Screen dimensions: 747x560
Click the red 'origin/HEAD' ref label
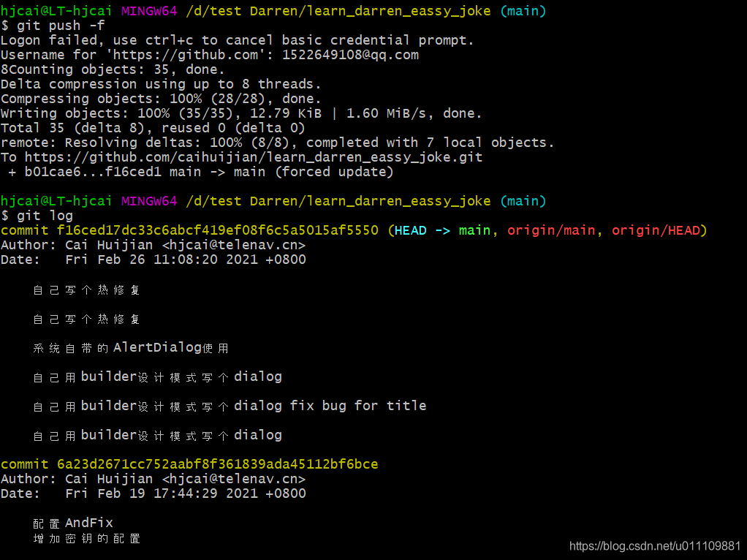[x=656, y=231]
